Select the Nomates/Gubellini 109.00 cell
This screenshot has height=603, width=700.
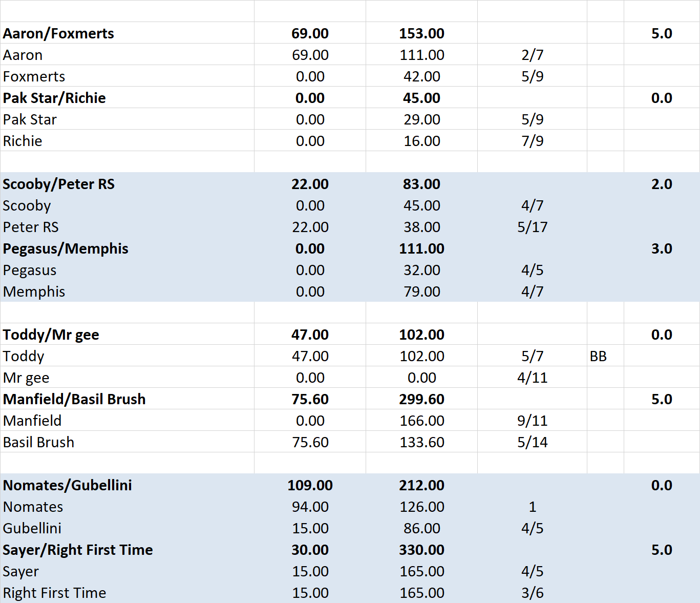(x=310, y=485)
